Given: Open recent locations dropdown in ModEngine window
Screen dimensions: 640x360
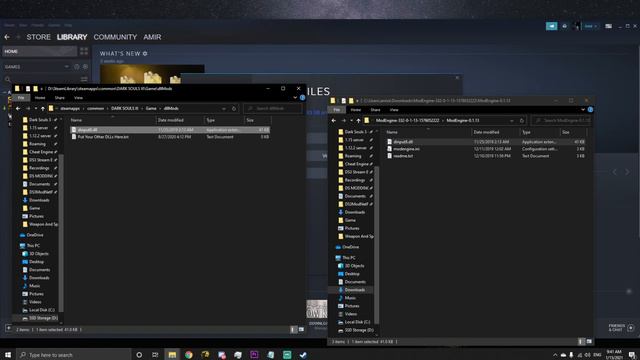Looking at the screenshot, I should [x=351, y=120].
